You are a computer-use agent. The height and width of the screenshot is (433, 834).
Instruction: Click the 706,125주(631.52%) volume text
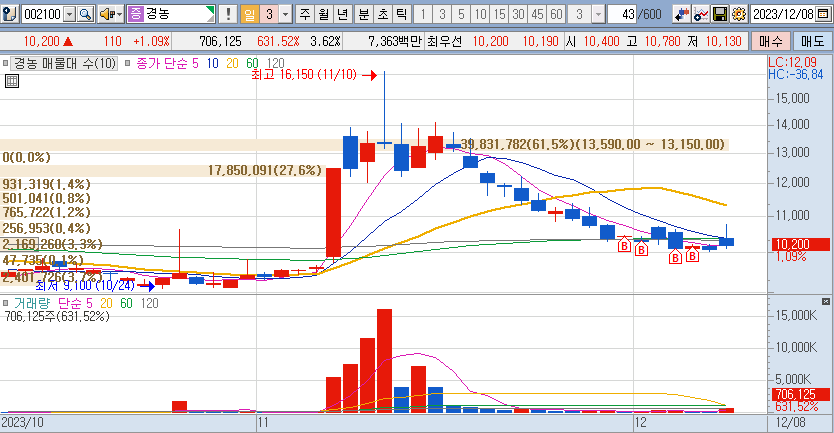click(57, 317)
